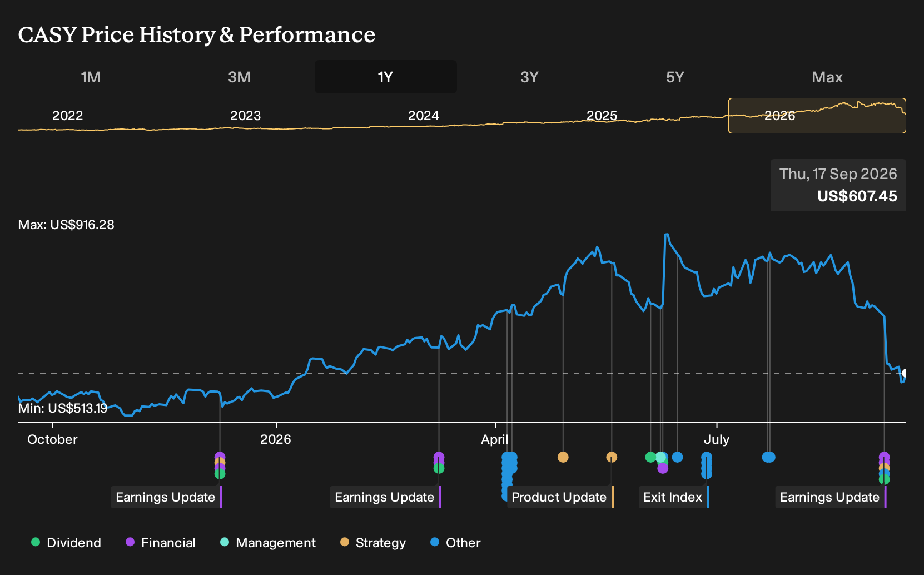This screenshot has width=924, height=575.
Task: Open the 5Y price history view
Action: point(675,77)
